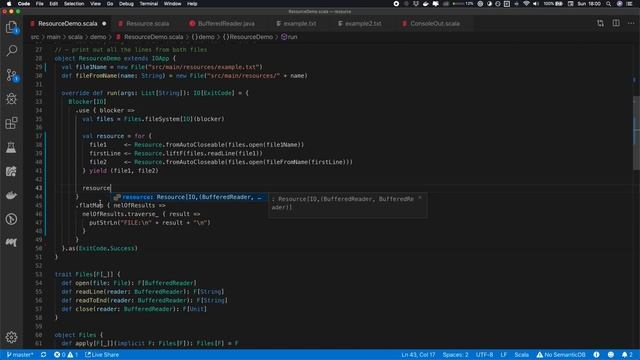The height and width of the screenshot is (360, 640).
Task: Open the Source Control view
Action: [11, 75]
